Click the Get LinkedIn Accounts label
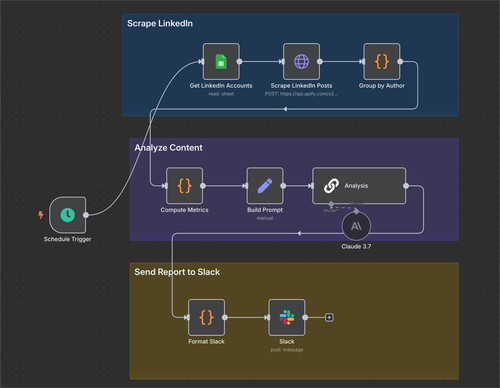 [221, 86]
